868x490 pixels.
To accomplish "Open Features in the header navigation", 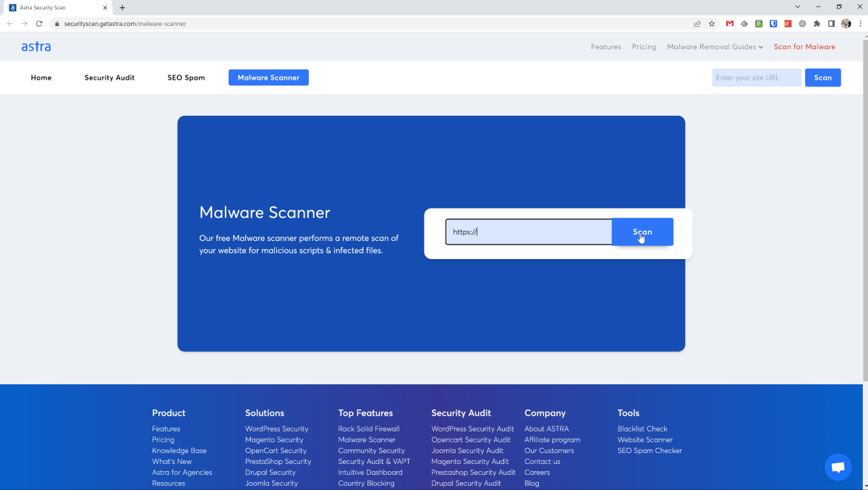I will coord(605,47).
